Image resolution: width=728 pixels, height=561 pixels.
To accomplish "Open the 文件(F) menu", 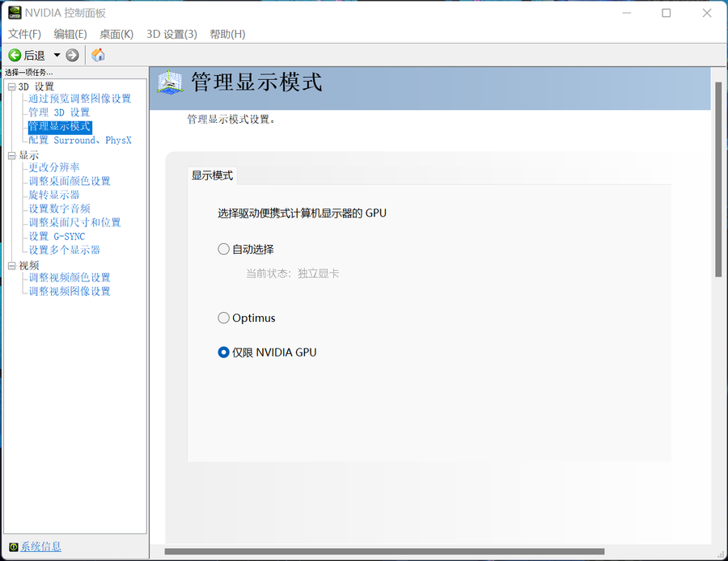I will [x=24, y=34].
